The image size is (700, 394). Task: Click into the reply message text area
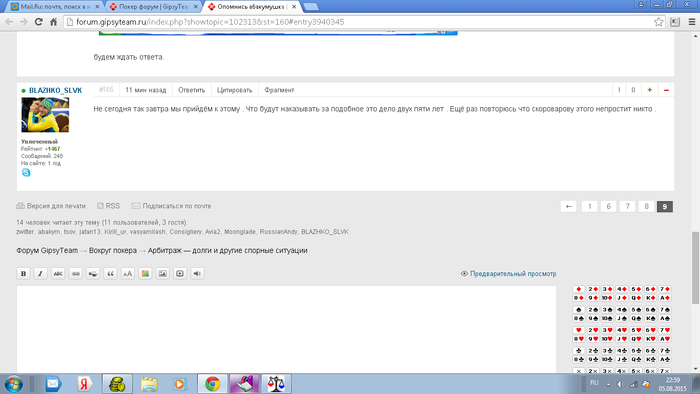click(287, 329)
